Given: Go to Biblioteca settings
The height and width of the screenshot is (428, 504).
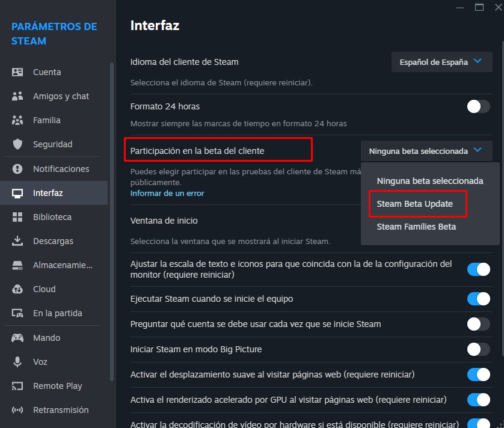Looking at the screenshot, I should pyautogui.click(x=54, y=217).
